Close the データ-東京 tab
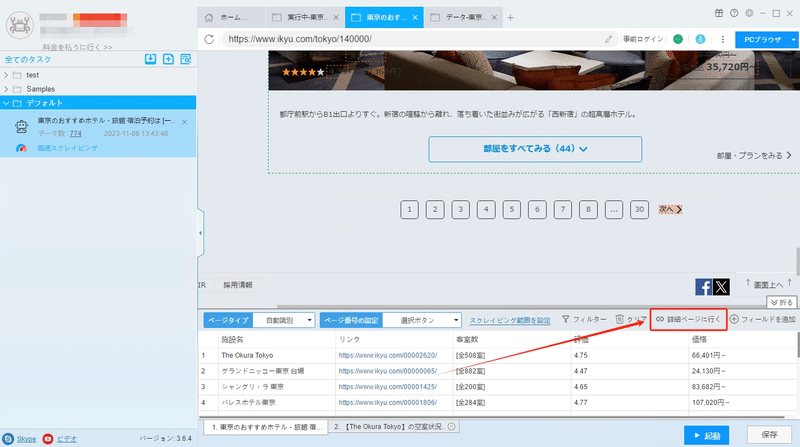800x447 pixels. coord(494,17)
